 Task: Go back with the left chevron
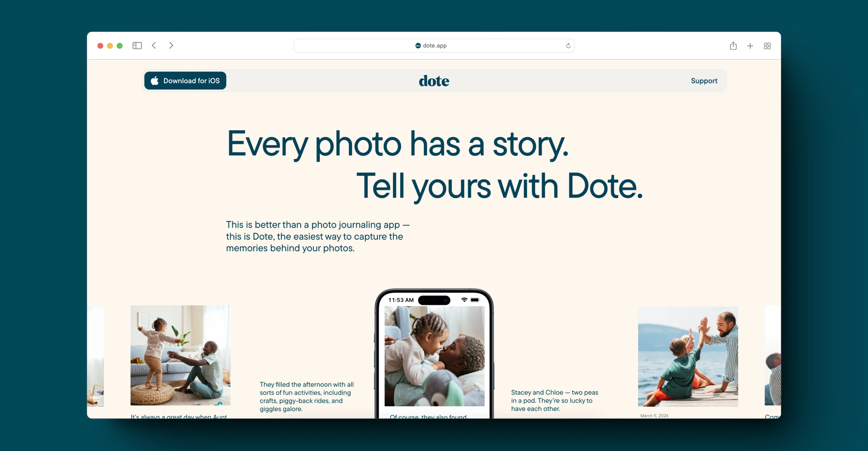tap(154, 46)
